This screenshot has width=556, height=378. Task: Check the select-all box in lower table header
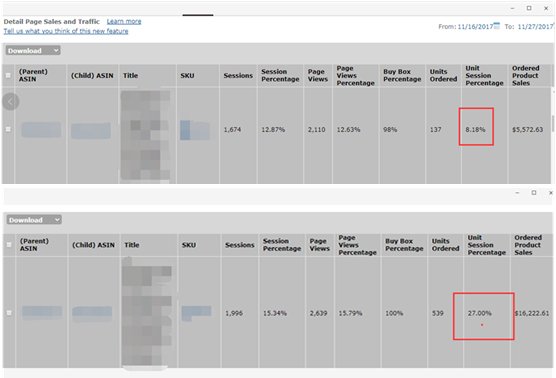9,245
